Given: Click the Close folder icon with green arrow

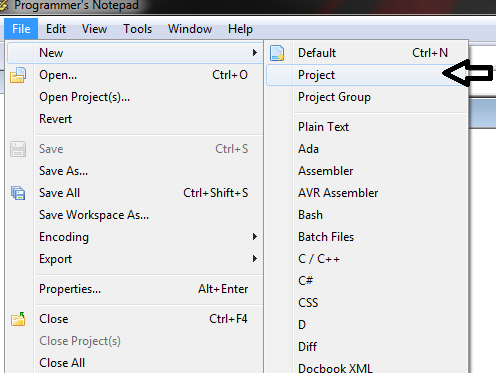Looking at the screenshot, I should [x=18, y=319].
